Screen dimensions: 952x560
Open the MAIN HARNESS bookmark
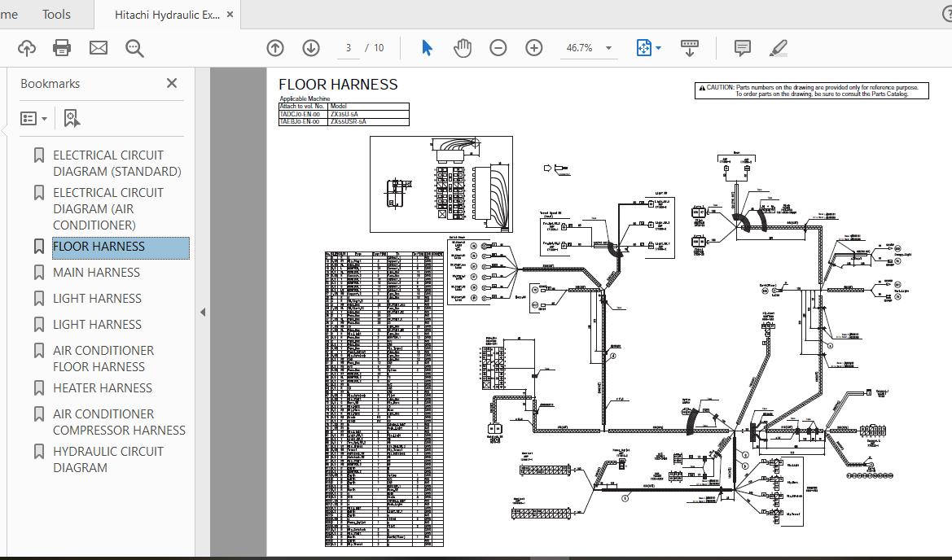[x=97, y=273]
